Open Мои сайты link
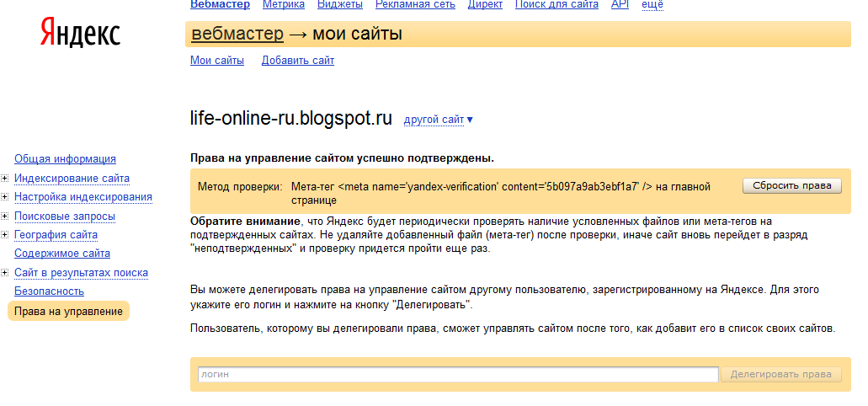Viewport: 868px width, 406px height. [x=217, y=61]
